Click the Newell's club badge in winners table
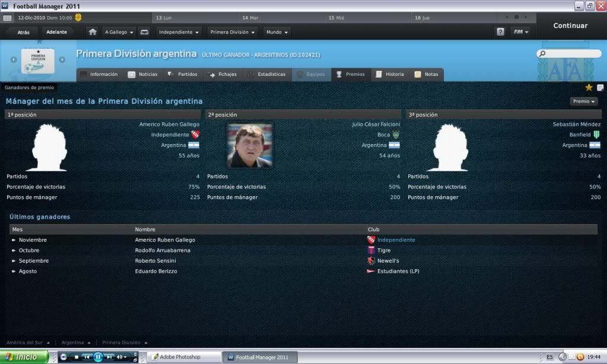607x364 pixels. (x=371, y=261)
